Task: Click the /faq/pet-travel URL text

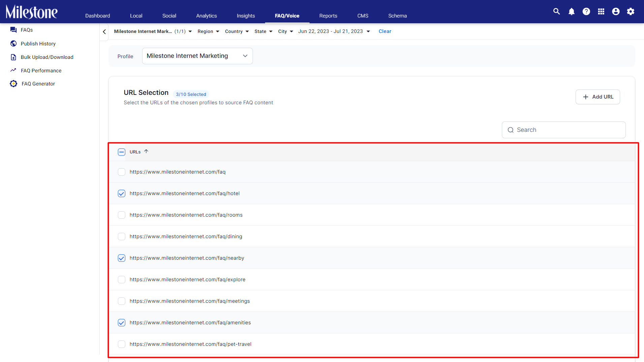Action: point(191,344)
